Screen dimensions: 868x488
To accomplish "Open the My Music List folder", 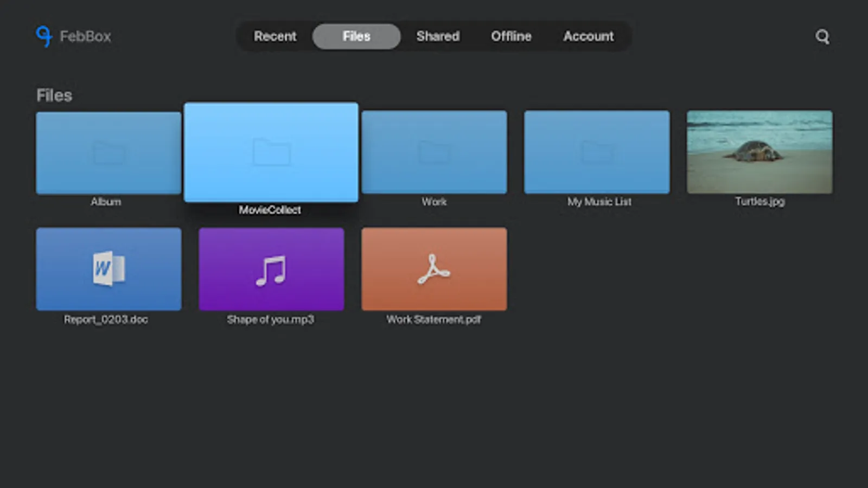I will click(x=597, y=152).
